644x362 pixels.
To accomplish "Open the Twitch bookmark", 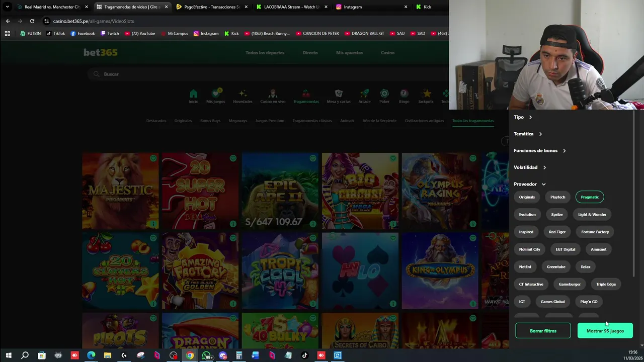I will click(x=110, y=34).
